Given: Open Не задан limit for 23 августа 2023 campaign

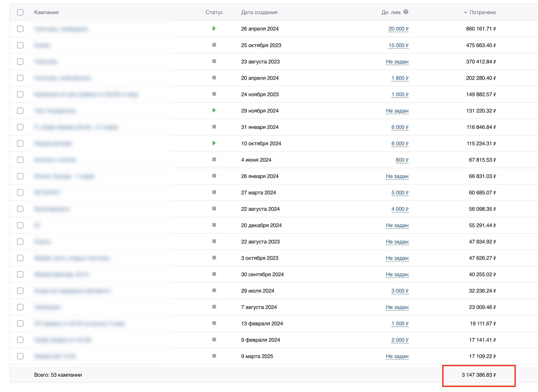Looking at the screenshot, I should coord(397,62).
